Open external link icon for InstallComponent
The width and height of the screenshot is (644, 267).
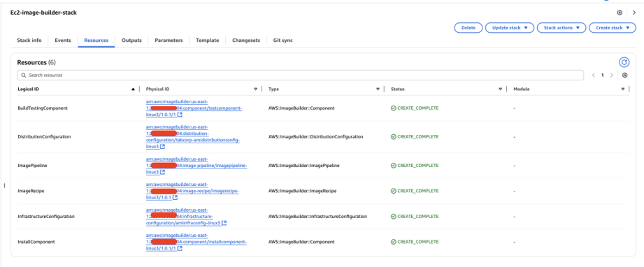point(180,248)
